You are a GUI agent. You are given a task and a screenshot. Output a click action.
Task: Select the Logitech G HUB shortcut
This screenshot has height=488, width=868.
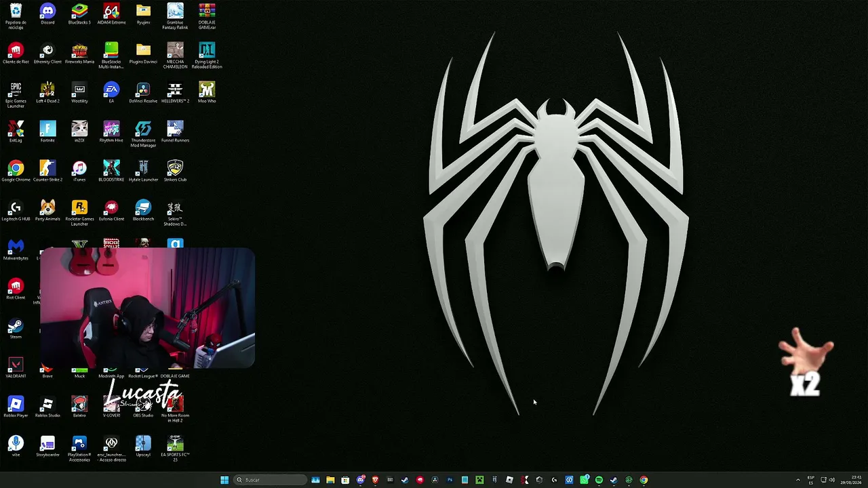click(x=16, y=211)
